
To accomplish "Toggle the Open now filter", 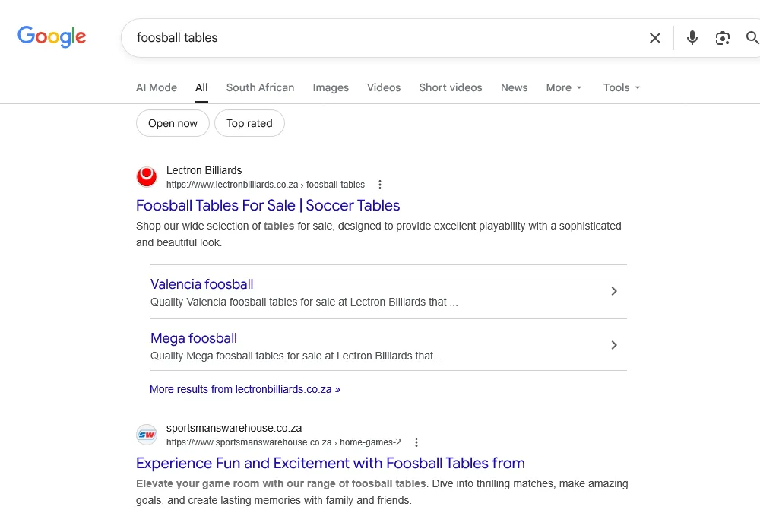I will tap(173, 123).
